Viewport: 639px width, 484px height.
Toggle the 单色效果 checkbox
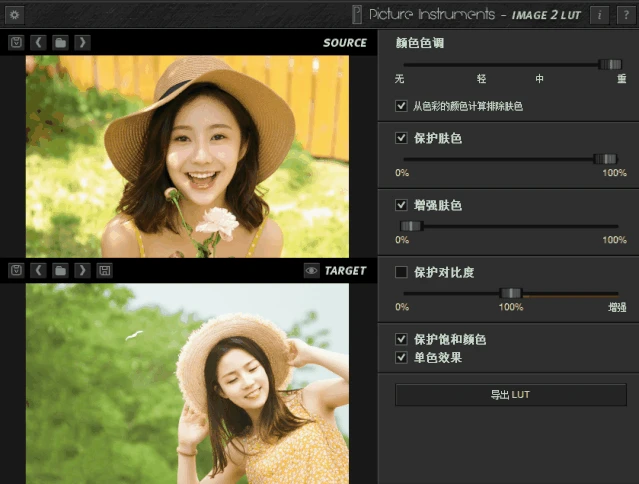click(401, 357)
